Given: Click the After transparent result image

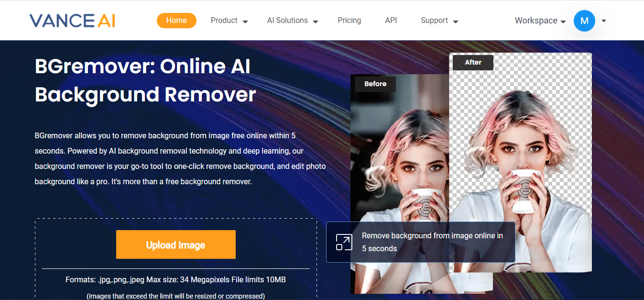Looking at the screenshot, I should [x=520, y=162].
